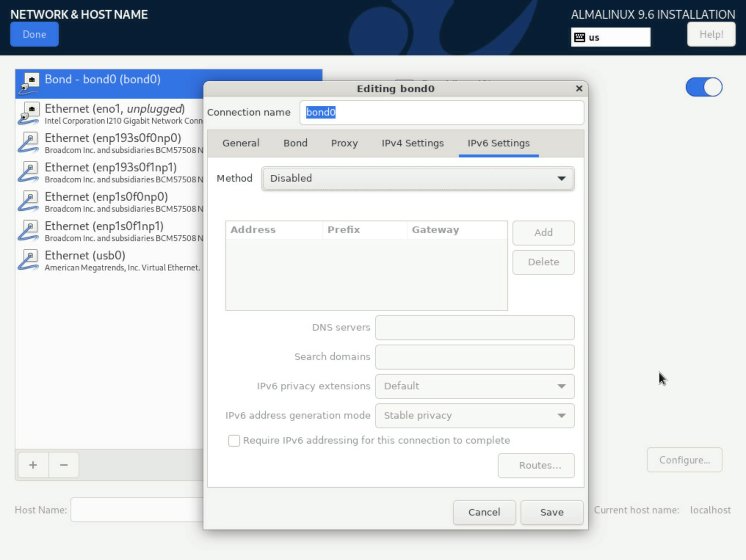
Task: Click the Delete address button
Action: click(x=543, y=262)
